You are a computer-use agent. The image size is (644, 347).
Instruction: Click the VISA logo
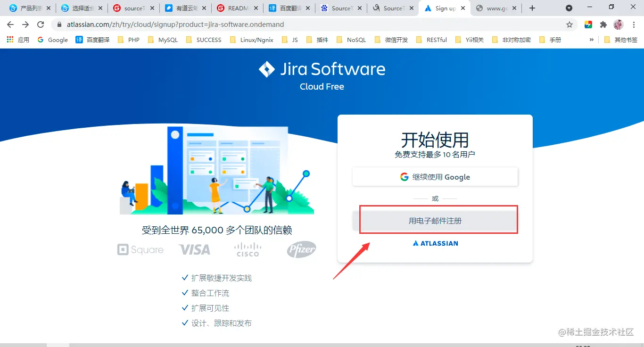click(195, 249)
